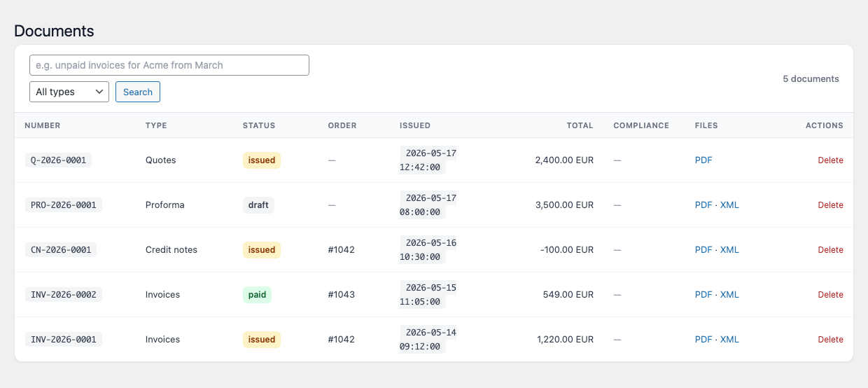Viewport: 868px width, 388px height.
Task: Open XML file for INV-2026-0002
Action: point(729,295)
